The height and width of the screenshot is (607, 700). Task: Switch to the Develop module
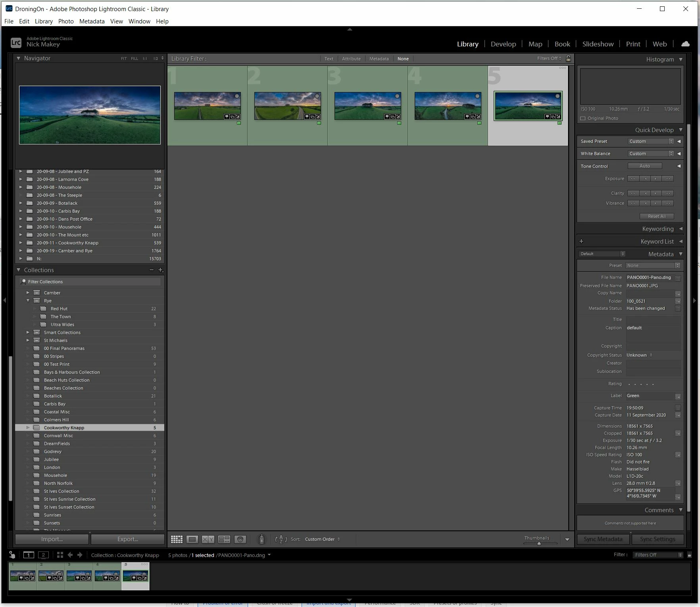tap(503, 44)
